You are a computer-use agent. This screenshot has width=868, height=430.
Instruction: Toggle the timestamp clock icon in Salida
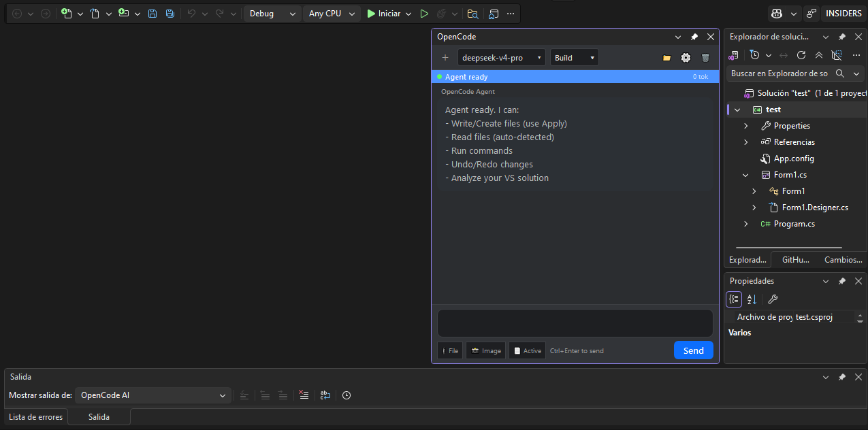(x=347, y=395)
